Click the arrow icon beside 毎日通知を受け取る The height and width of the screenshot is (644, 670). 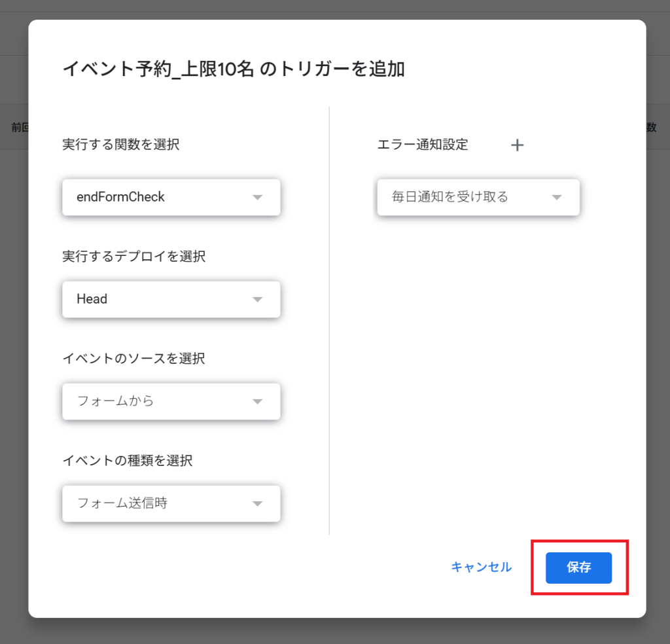coord(556,197)
